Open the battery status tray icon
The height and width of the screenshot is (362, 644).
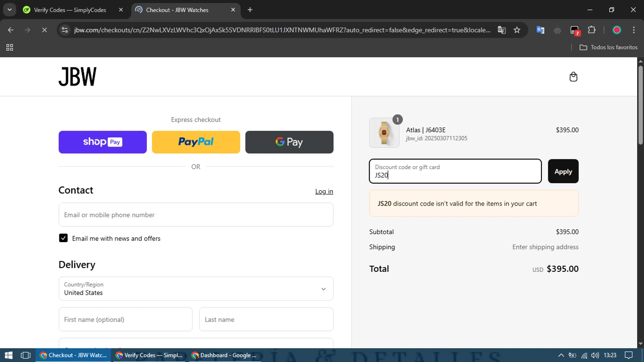[x=573, y=355]
